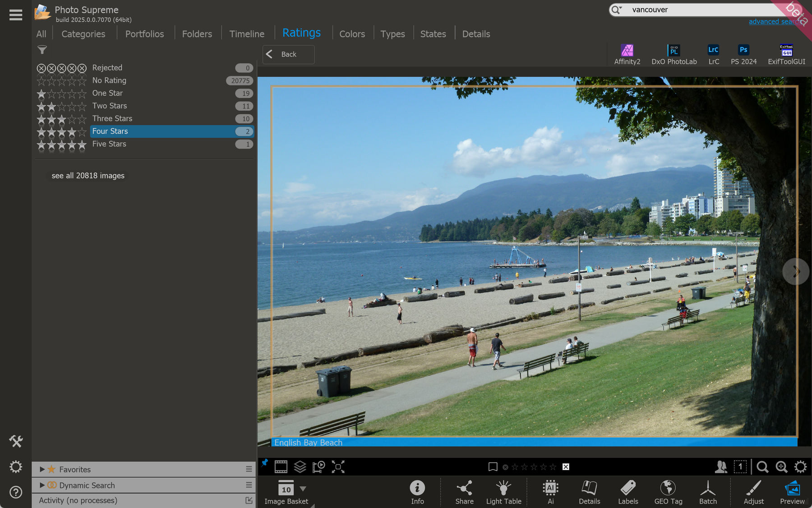Toggle the bookmark flag on the image
The width and height of the screenshot is (812, 508).
click(493, 466)
